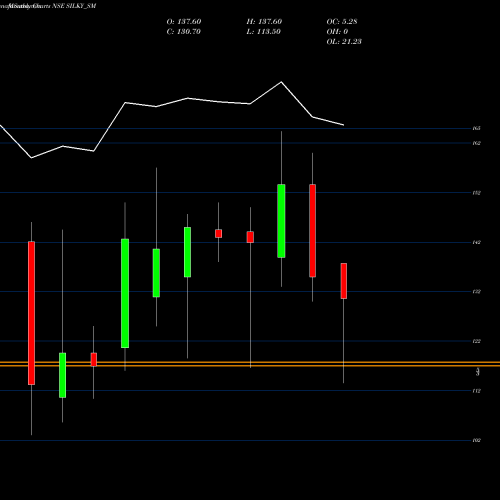Click the peak of the white line
500x500 pixels.
tap(281, 82)
